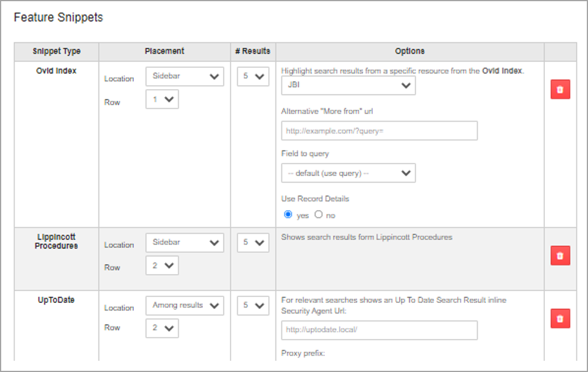Click the 'Field to query' label
The width and height of the screenshot is (588, 372).
[305, 154]
